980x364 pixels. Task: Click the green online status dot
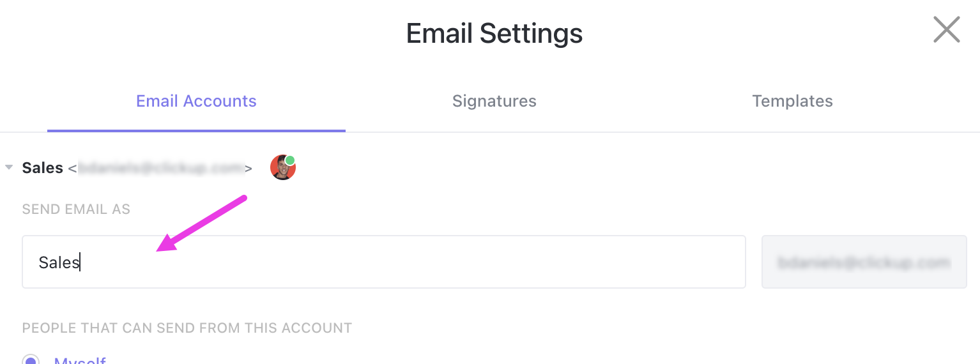click(x=290, y=160)
